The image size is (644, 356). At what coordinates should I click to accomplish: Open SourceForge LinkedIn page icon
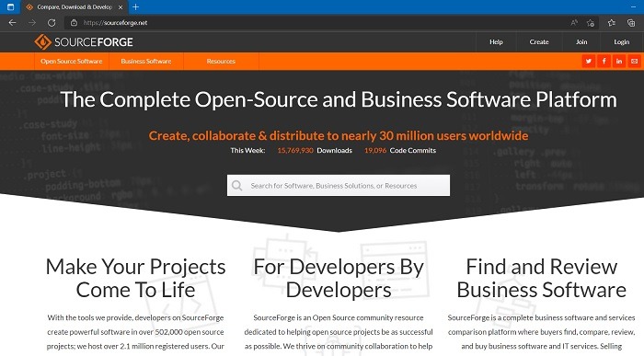[x=619, y=62]
